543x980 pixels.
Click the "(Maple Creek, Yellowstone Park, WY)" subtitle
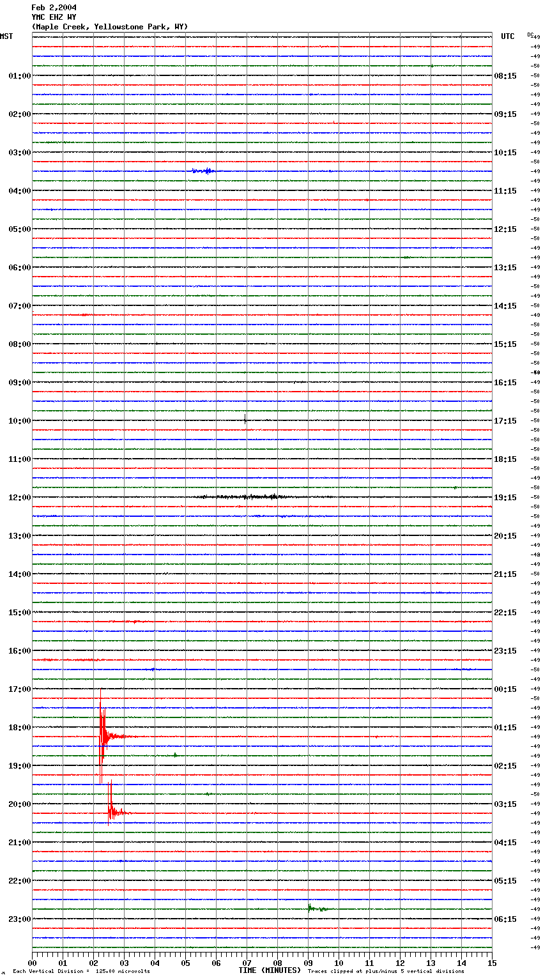pyautogui.click(x=109, y=27)
